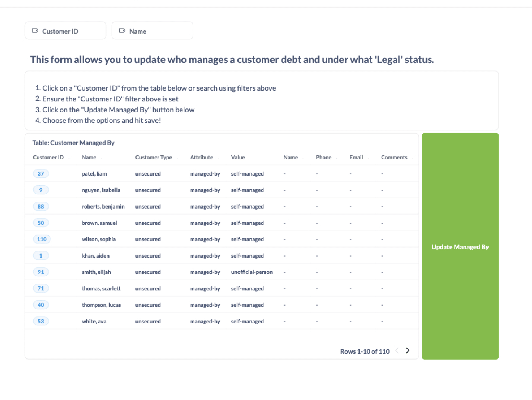Select customer ID 50
Viewport: 532px width, 400px height.
click(41, 223)
